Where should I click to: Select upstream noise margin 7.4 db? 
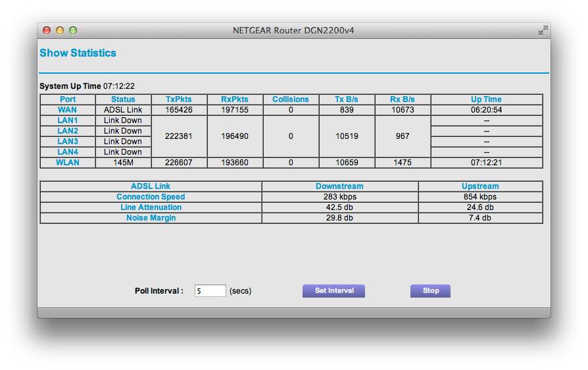(480, 218)
